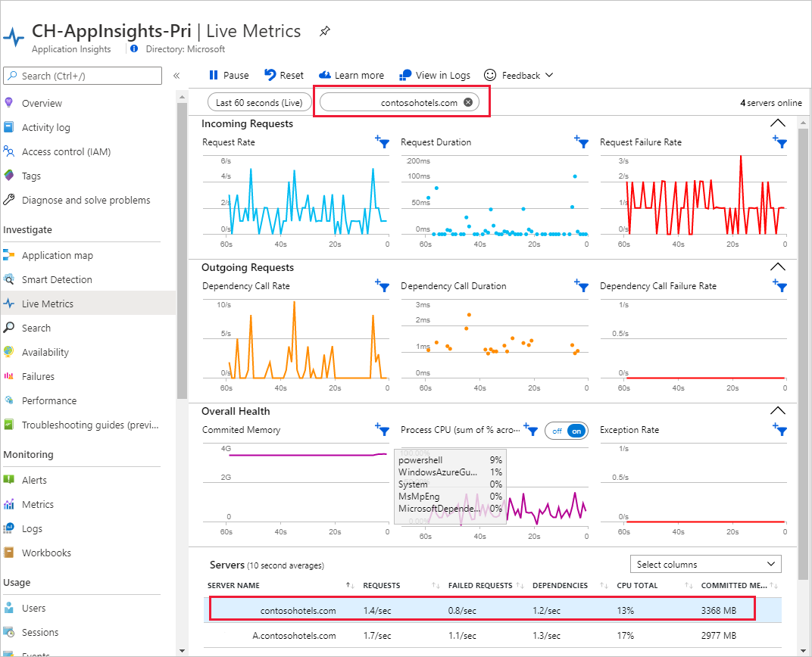Image resolution: width=812 pixels, height=657 pixels.
Task: Filter the Dependency Call Rate chart
Action: [x=382, y=286]
